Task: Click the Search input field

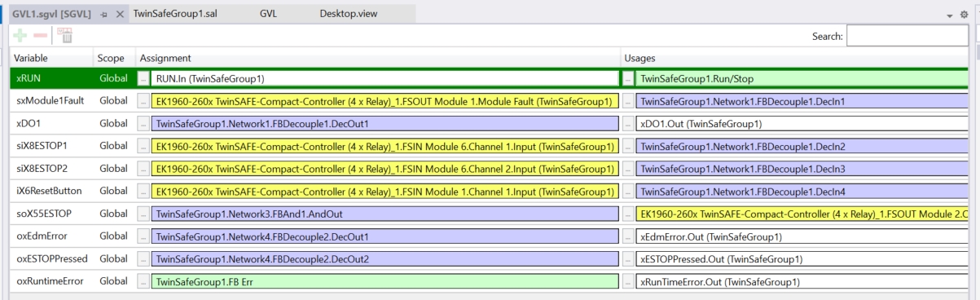Action: [907, 36]
